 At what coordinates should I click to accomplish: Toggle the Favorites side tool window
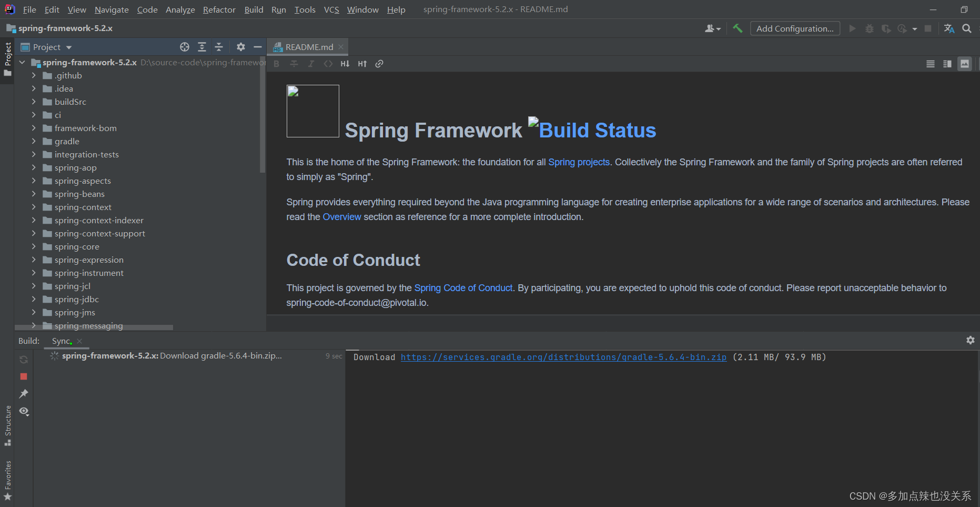pos(7,481)
